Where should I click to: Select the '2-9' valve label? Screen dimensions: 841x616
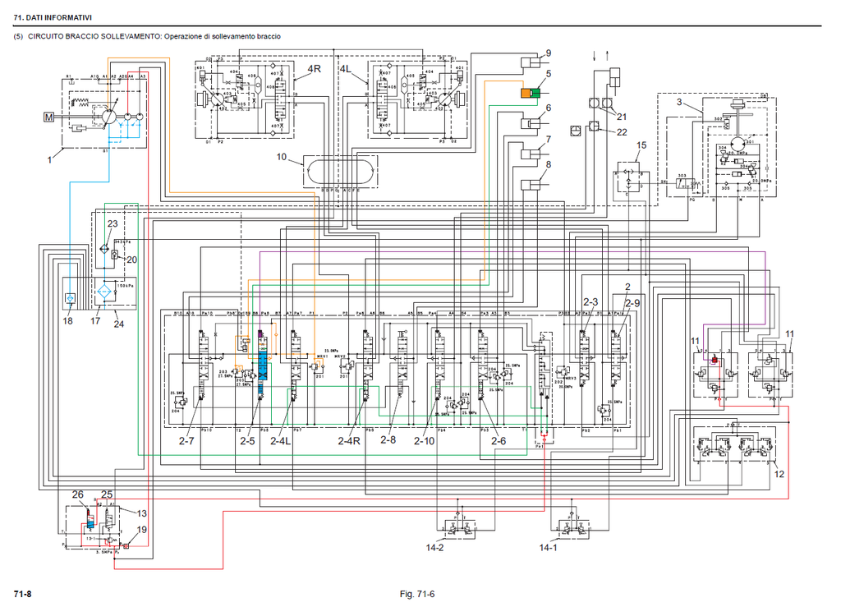pos(632,303)
